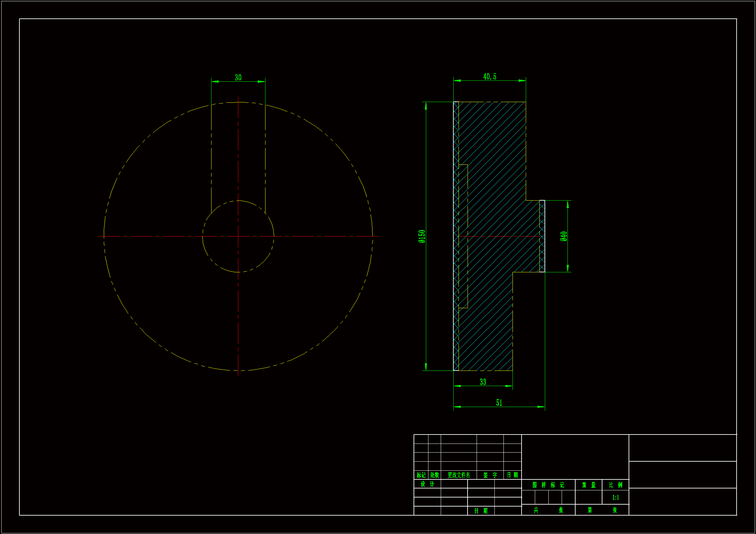Click the 重量 title block cell
This screenshot has height=534, width=756.
(x=589, y=485)
